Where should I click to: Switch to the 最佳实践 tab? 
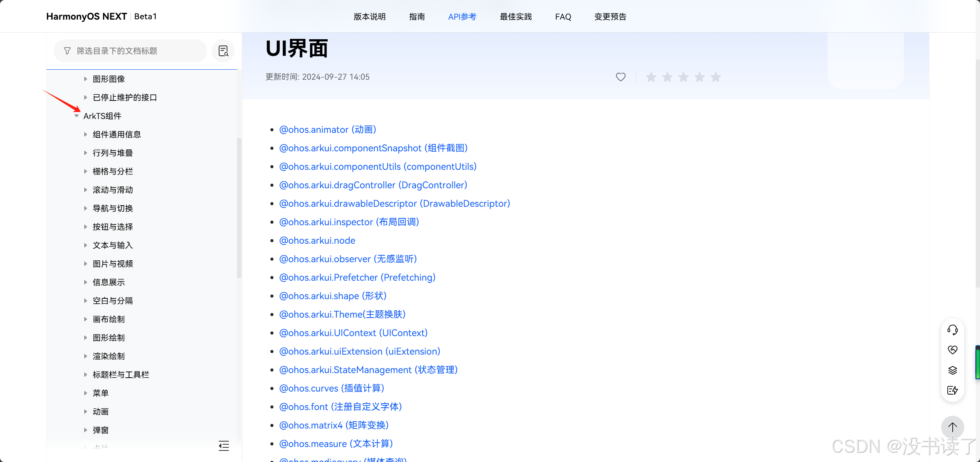pos(515,17)
